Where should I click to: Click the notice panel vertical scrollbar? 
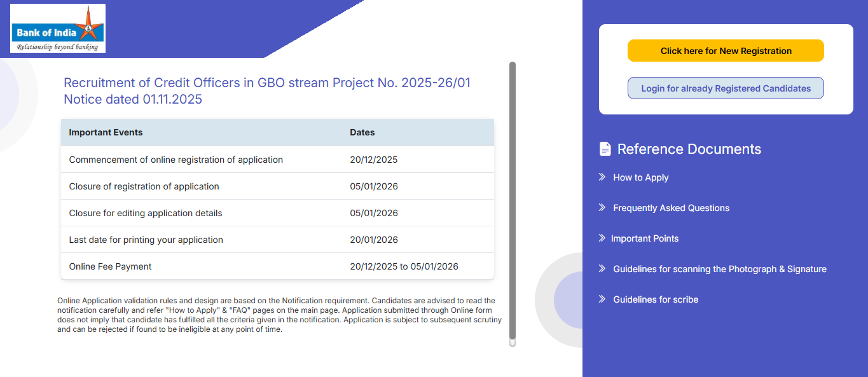pos(513,203)
